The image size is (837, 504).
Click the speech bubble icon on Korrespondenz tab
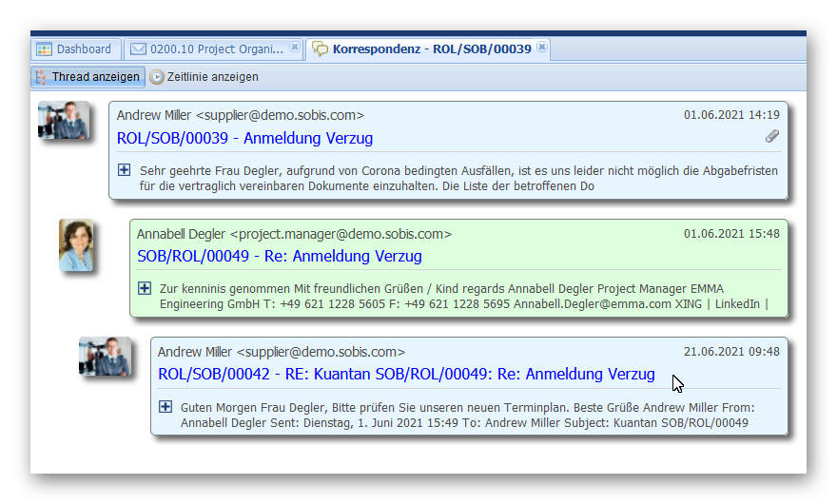coord(321,49)
